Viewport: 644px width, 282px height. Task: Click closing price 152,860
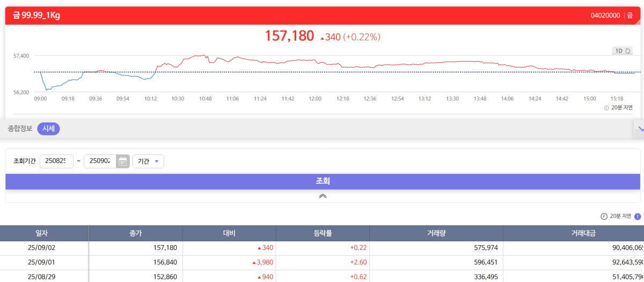coord(164,277)
